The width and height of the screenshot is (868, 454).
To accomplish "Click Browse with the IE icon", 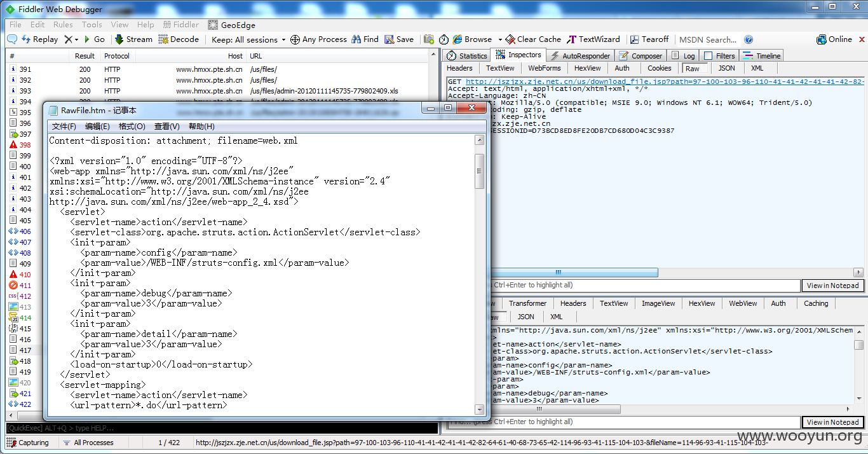I will pyautogui.click(x=473, y=39).
